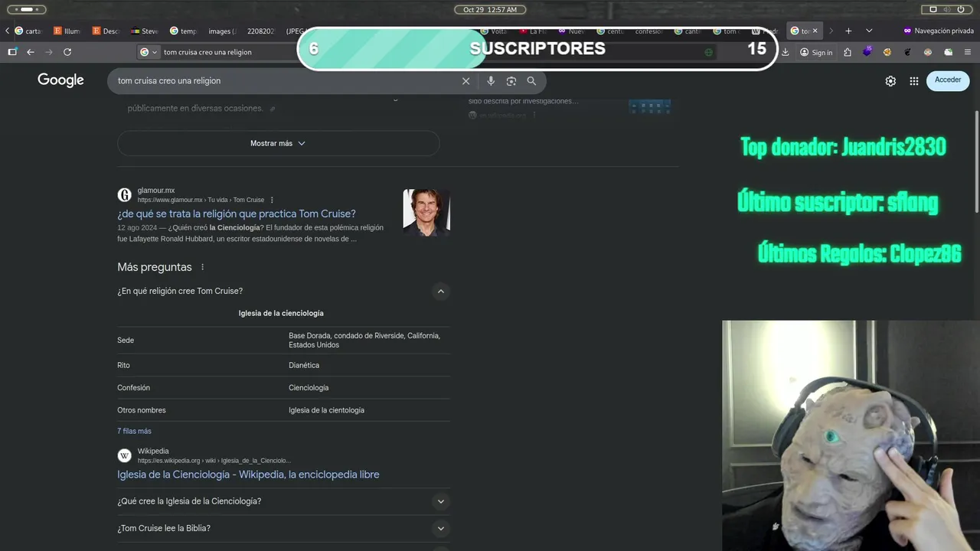
Task: Click the 'Navegación privada' label
Action: tap(944, 31)
